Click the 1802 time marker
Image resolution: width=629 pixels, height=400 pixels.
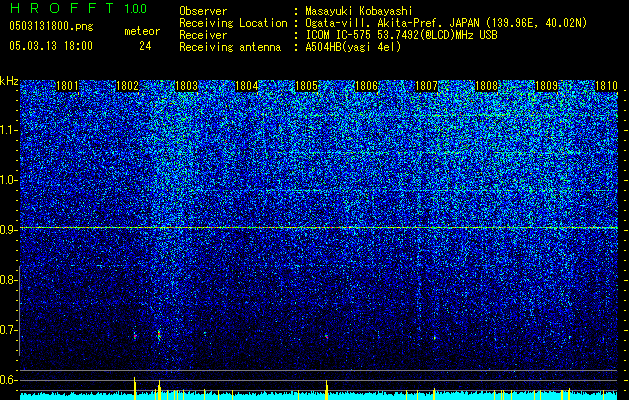127,86
